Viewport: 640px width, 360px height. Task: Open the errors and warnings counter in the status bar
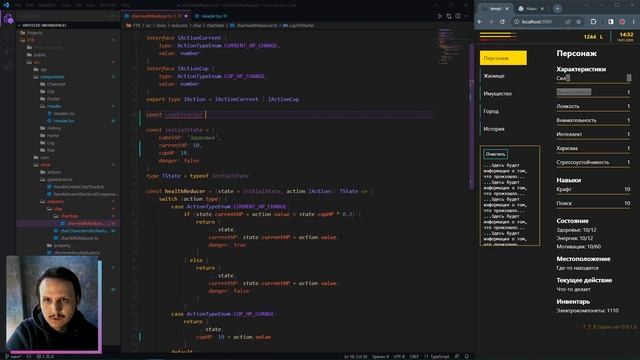tap(45, 356)
